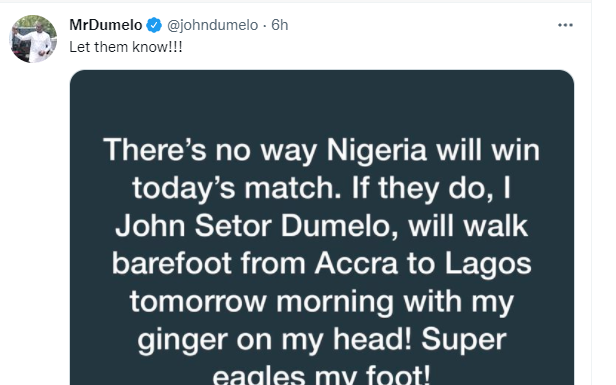
Task: Click 'tomorrow morning with my' line in image
Action: click(322, 302)
